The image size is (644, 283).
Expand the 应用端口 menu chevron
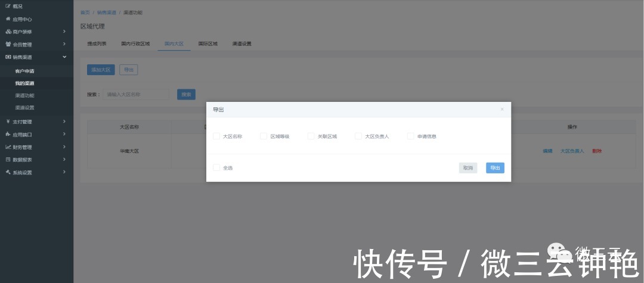(x=64, y=134)
